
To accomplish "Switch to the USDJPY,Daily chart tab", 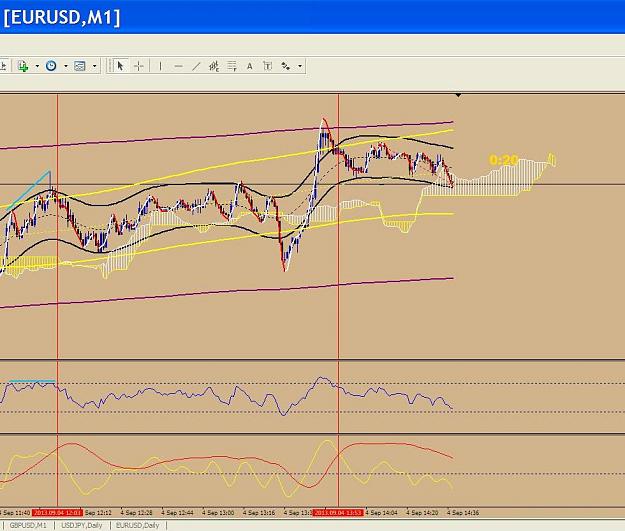I will point(82,525).
